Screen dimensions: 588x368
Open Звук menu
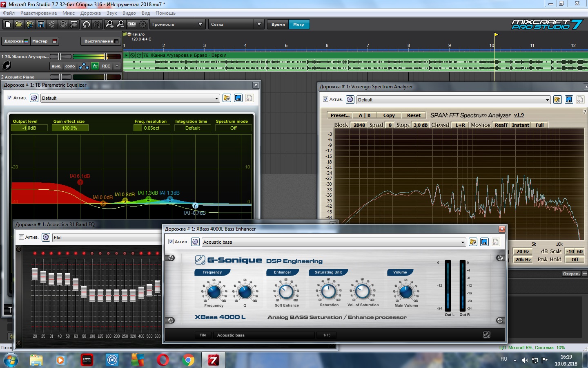(x=111, y=13)
